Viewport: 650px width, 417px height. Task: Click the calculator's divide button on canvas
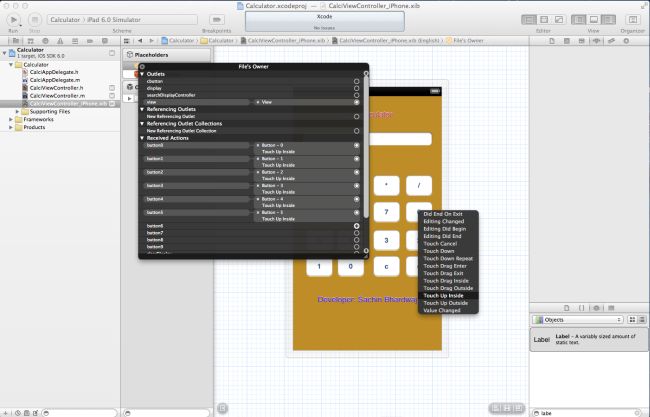[x=419, y=185]
